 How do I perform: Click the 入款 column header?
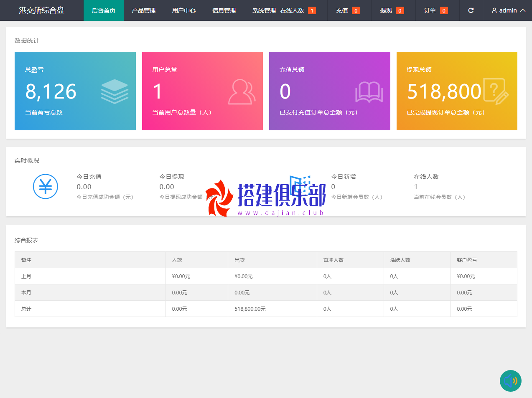[x=177, y=260]
